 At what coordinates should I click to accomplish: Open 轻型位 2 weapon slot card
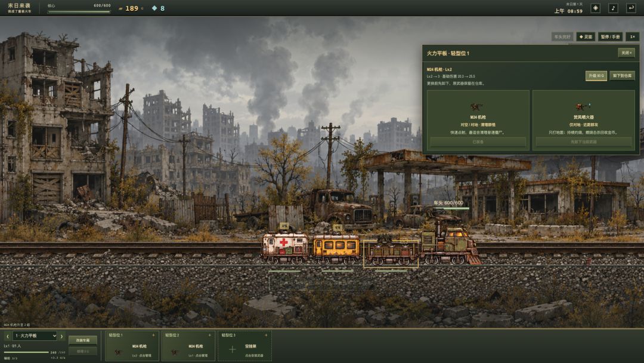tap(188, 346)
